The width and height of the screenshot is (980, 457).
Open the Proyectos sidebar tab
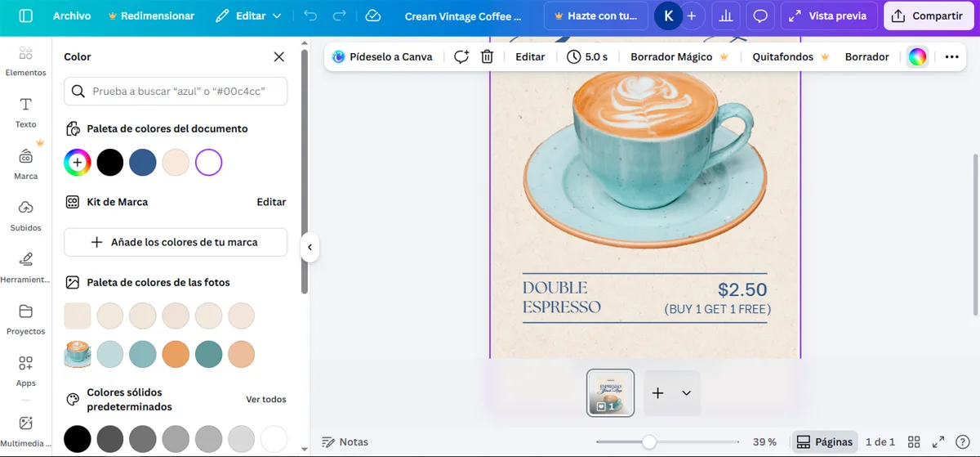(26, 320)
